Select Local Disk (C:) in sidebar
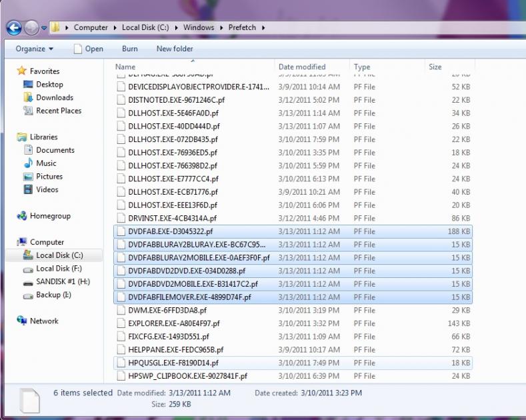This screenshot has width=526, height=420. (x=54, y=255)
